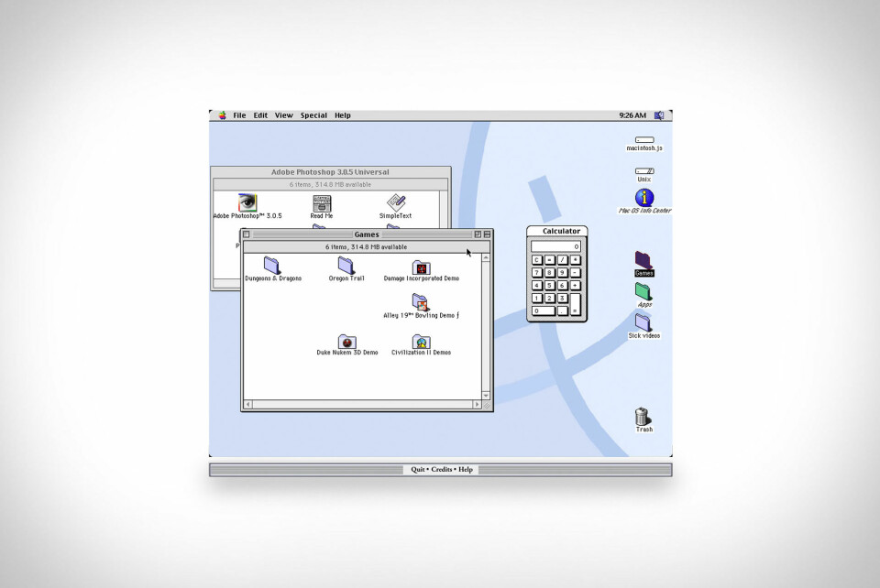Click the 8 key on Calculator
880x588 pixels.
[550, 272]
